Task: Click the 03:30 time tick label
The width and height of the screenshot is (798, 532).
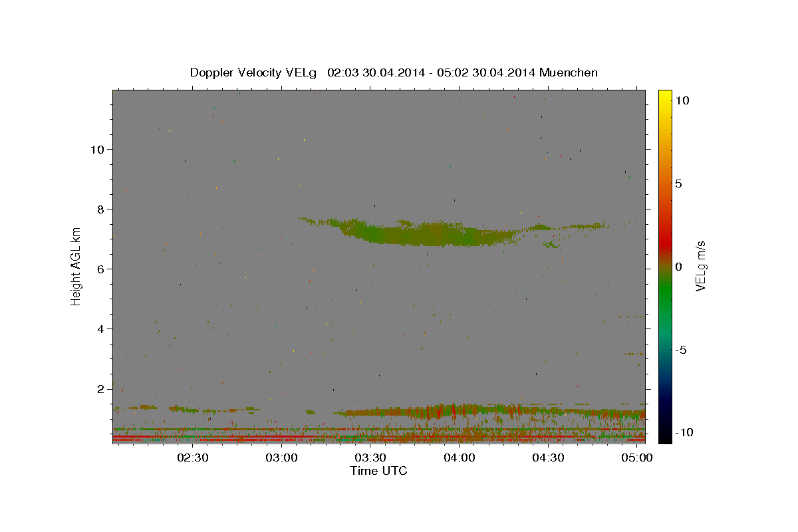Action: coord(370,458)
